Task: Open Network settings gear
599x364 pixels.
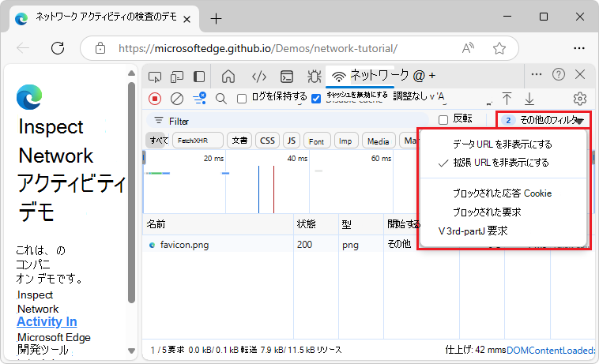Action: 580,99
